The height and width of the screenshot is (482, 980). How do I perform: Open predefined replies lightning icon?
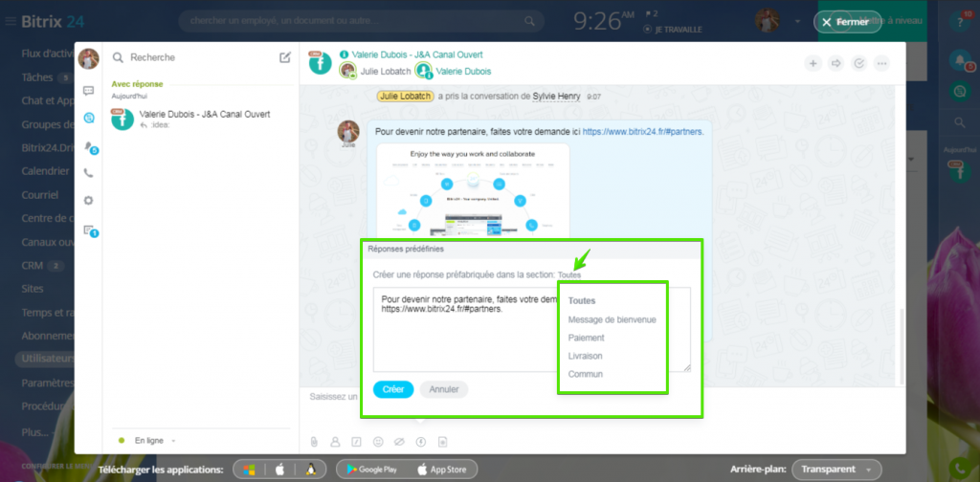point(421,442)
